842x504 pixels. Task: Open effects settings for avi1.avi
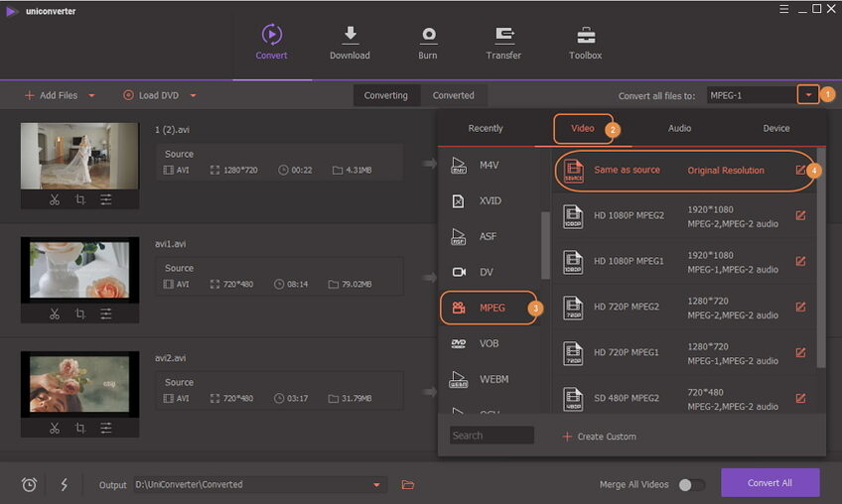coord(106,314)
